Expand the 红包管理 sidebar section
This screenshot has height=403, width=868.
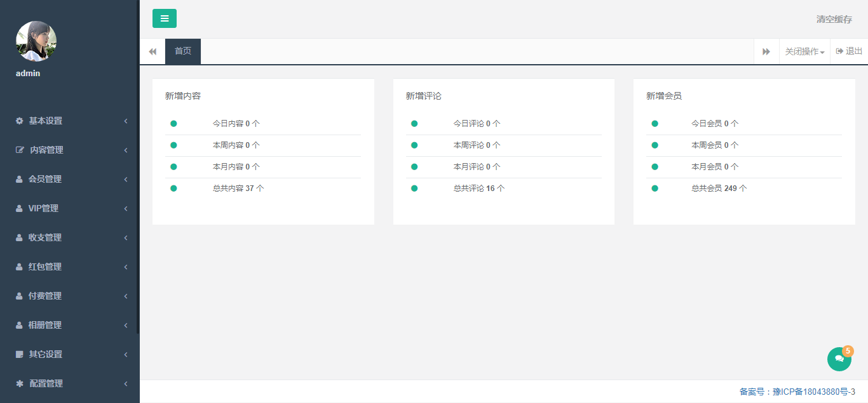[45, 267]
